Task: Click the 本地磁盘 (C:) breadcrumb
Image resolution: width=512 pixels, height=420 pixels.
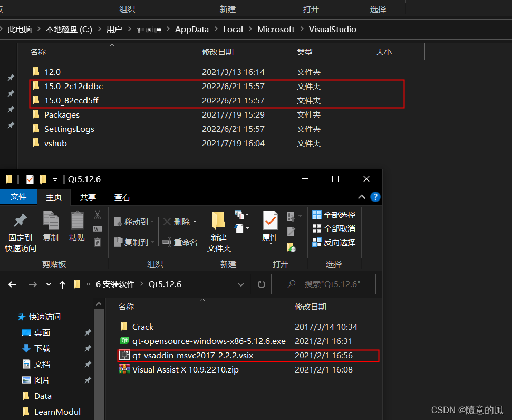Action: (69, 30)
